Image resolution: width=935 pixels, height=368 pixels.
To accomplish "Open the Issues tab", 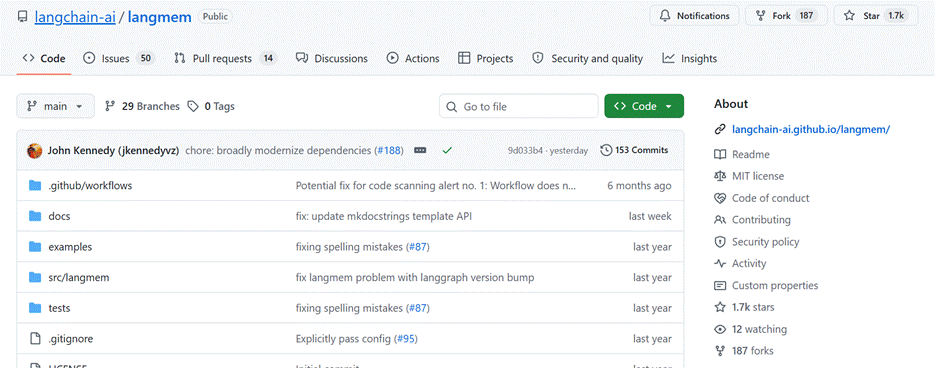I will pos(119,58).
